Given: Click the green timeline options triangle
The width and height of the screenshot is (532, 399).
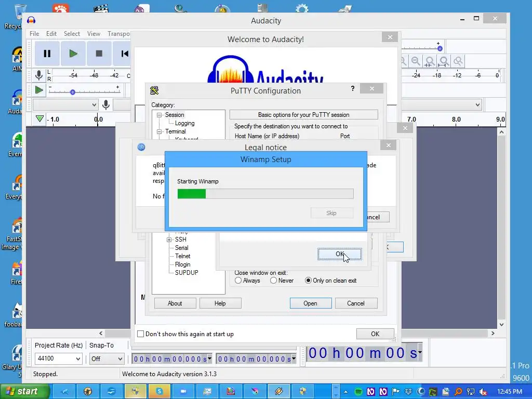Looking at the screenshot, I should (39, 119).
